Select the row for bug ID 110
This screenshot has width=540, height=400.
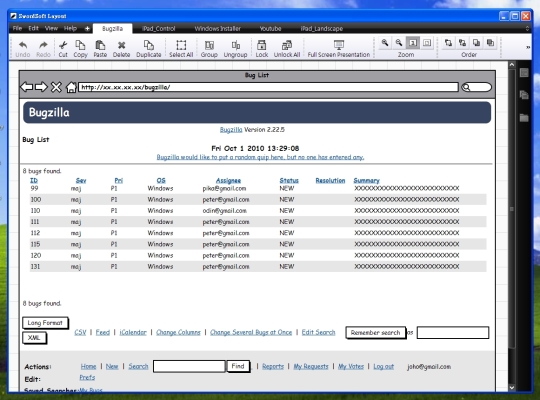coord(258,211)
